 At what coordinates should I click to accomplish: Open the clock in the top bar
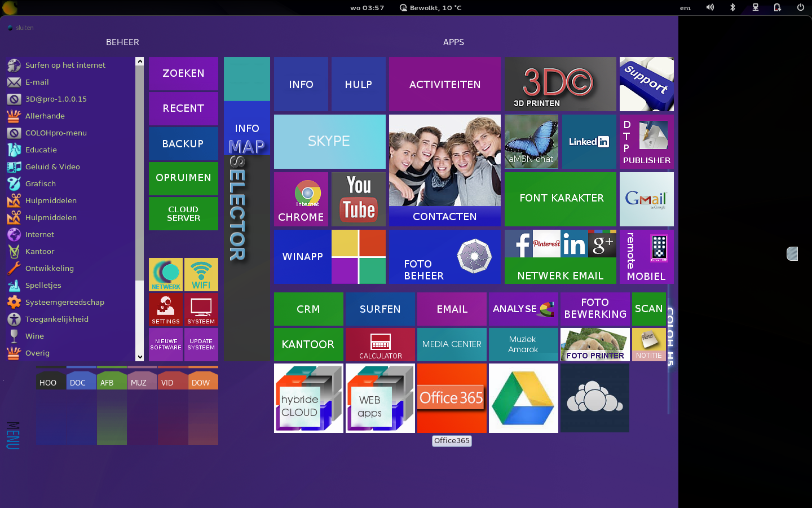pyautogui.click(x=367, y=8)
